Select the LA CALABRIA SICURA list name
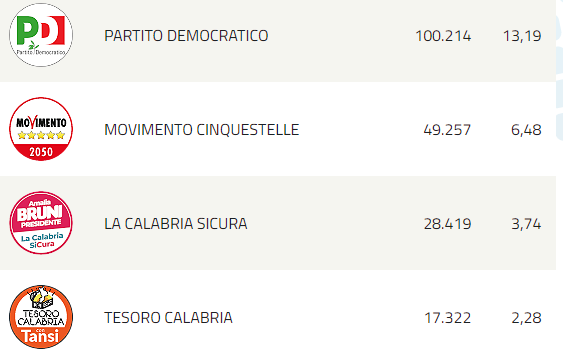 (176, 224)
